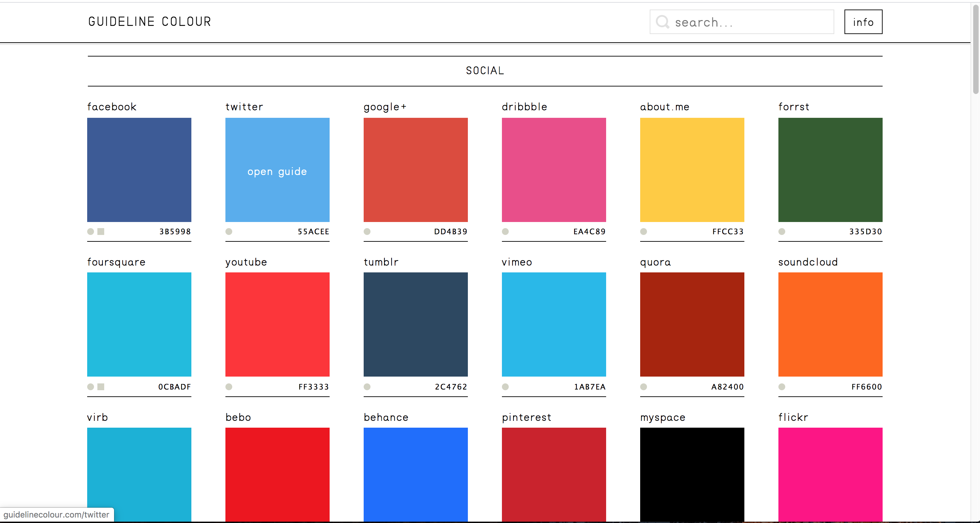Click the round dot under tumblr swatch
Image resolution: width=980 pixels, height=523 pixels.
pos(367,386)
